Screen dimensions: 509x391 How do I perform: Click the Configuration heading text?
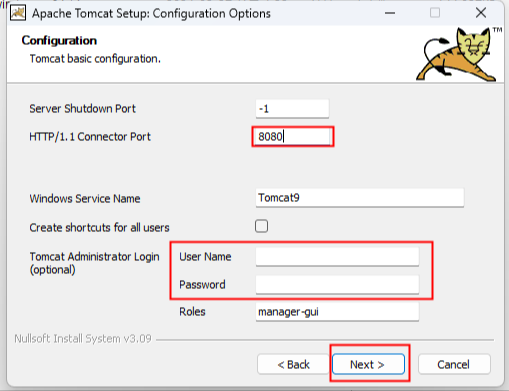59,41
